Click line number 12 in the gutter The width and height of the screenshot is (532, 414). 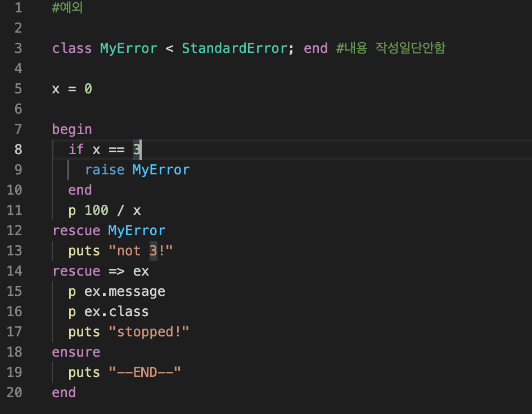click(x=15, y=231)
